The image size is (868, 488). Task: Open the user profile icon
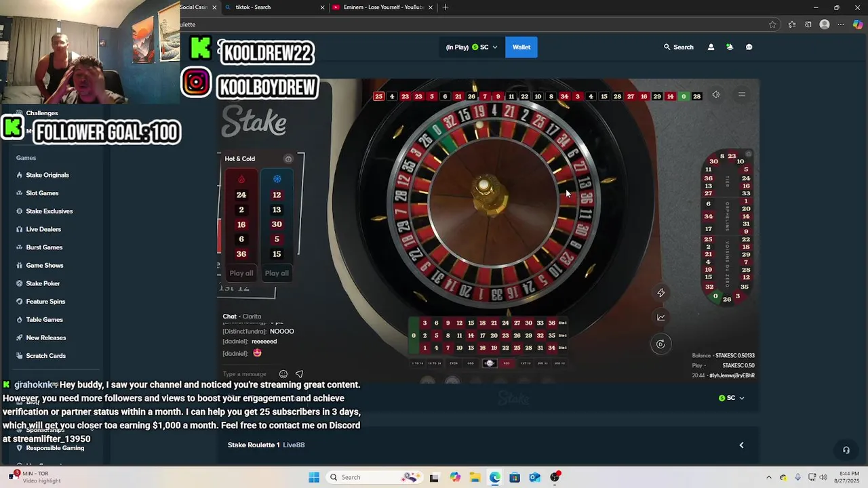pyautogui.click(x=711, y=47)
